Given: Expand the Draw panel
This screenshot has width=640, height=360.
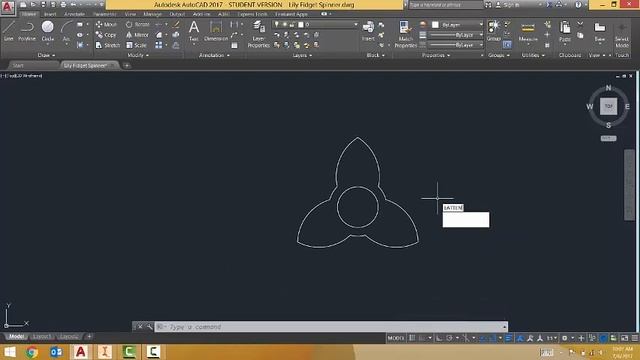Looking at the screenshot, I should [46, 55].
